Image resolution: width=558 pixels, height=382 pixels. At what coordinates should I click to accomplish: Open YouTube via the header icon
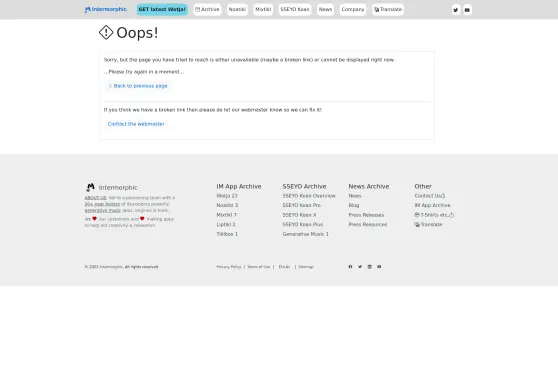tap(467, 10)
